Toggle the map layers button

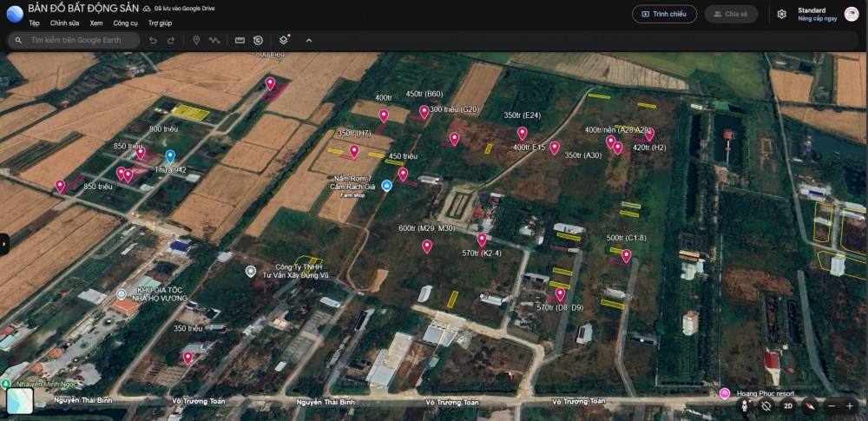click(x=284, y=40)
